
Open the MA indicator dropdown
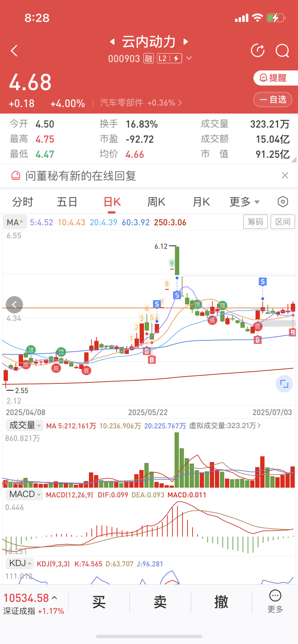tap(15, 222)
